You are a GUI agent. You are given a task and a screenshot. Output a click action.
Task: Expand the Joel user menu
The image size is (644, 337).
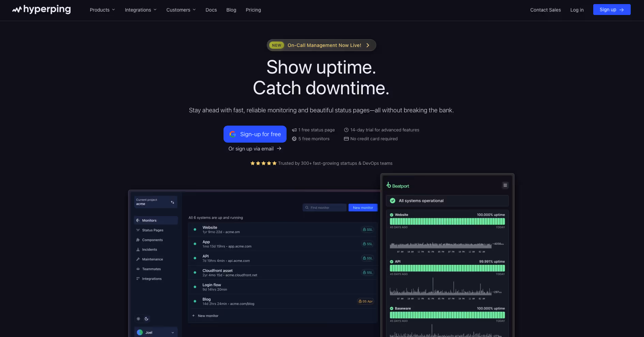pyautogui.click(x=156, y=333)
